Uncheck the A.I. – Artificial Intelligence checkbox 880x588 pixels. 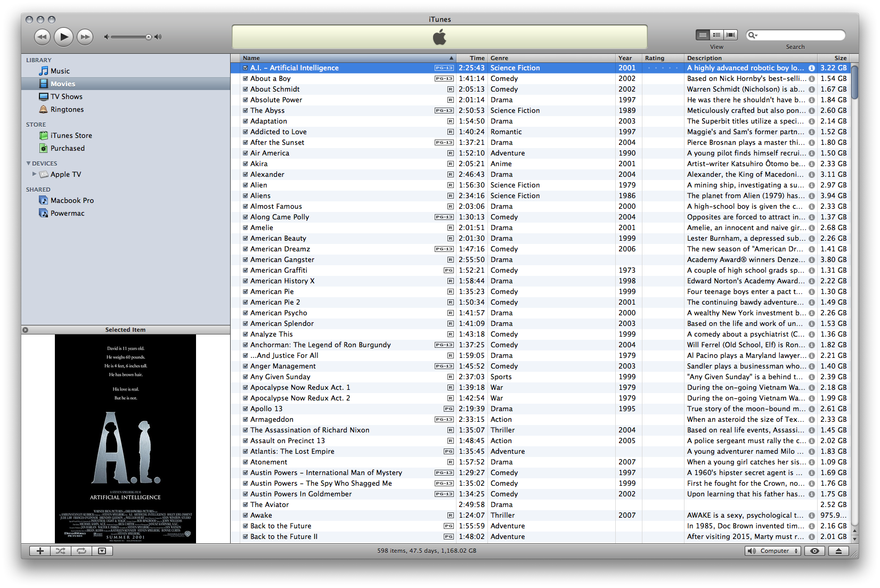tap(245, 68)
